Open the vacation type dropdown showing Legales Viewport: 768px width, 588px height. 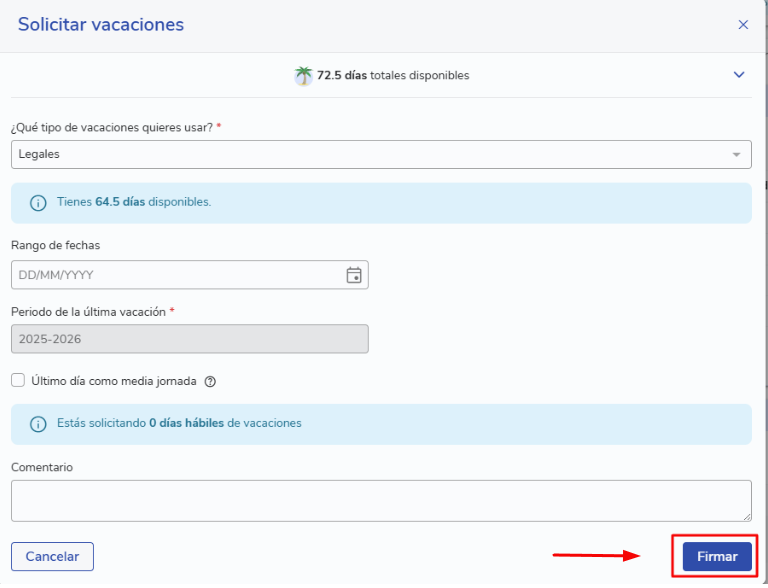381,154
